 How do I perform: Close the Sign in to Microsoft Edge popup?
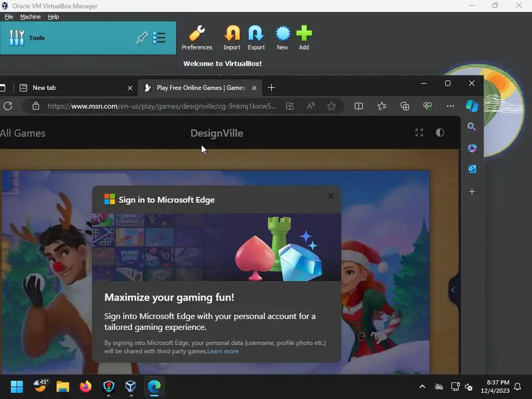(x=331, y=196)
